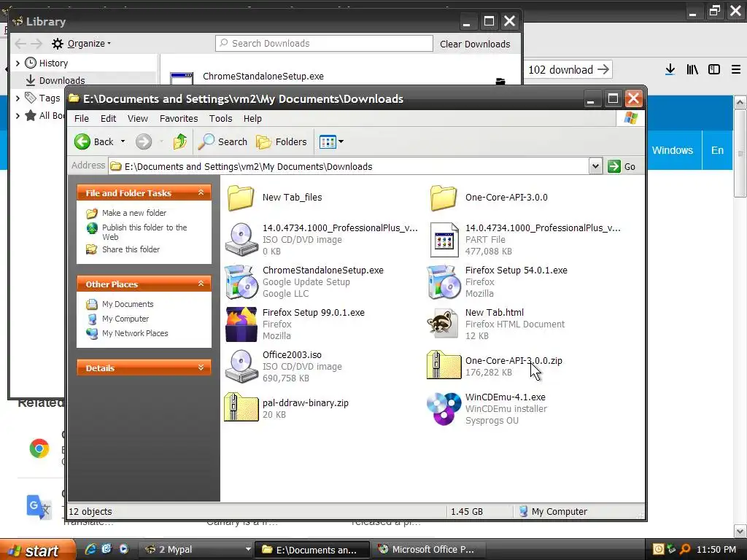Viewport: 747px width, 560px height.
Task: Click the green Go button
Action: [x=622, y=166]
